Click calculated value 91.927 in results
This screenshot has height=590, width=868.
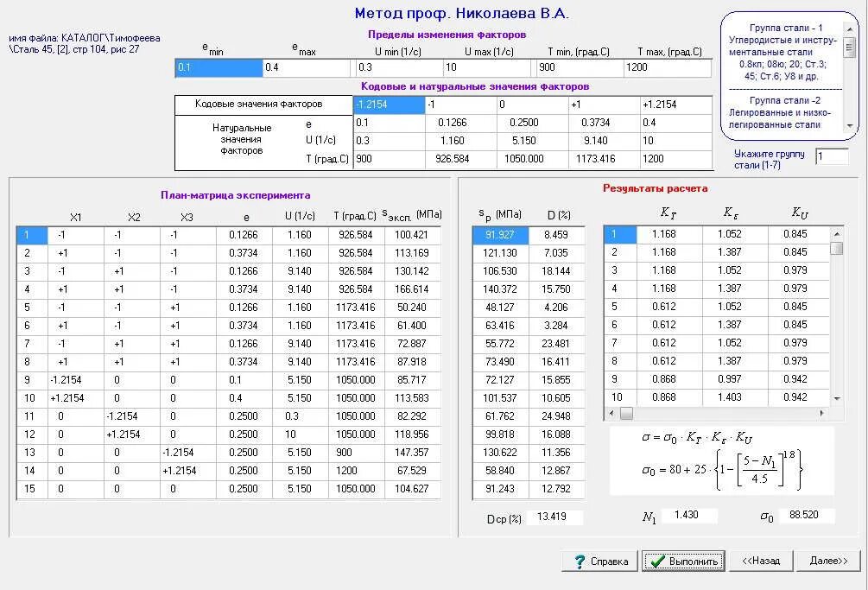tap(500, 235)
